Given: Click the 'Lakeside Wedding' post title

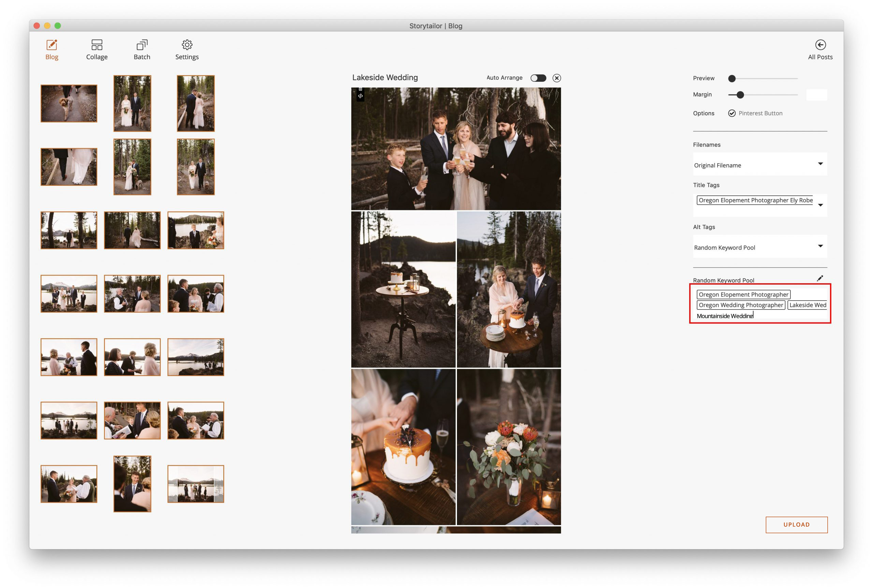Looking at the screenshot, I should pyautogui.click(x=385, y=78).
